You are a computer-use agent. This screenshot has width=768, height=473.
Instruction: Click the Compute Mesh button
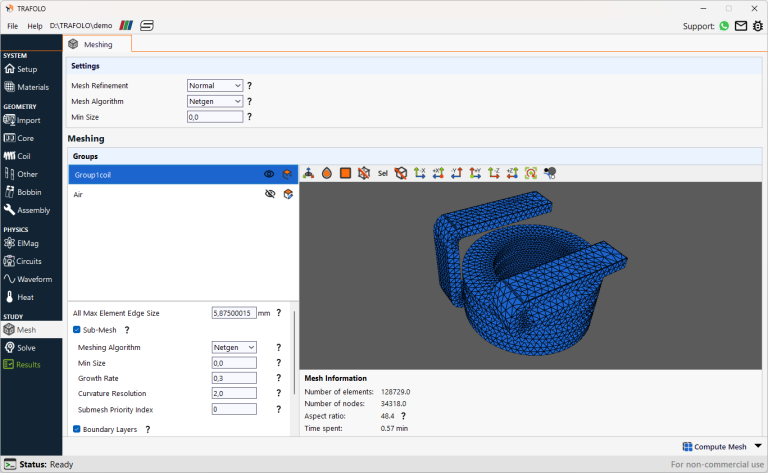(715, 447)
